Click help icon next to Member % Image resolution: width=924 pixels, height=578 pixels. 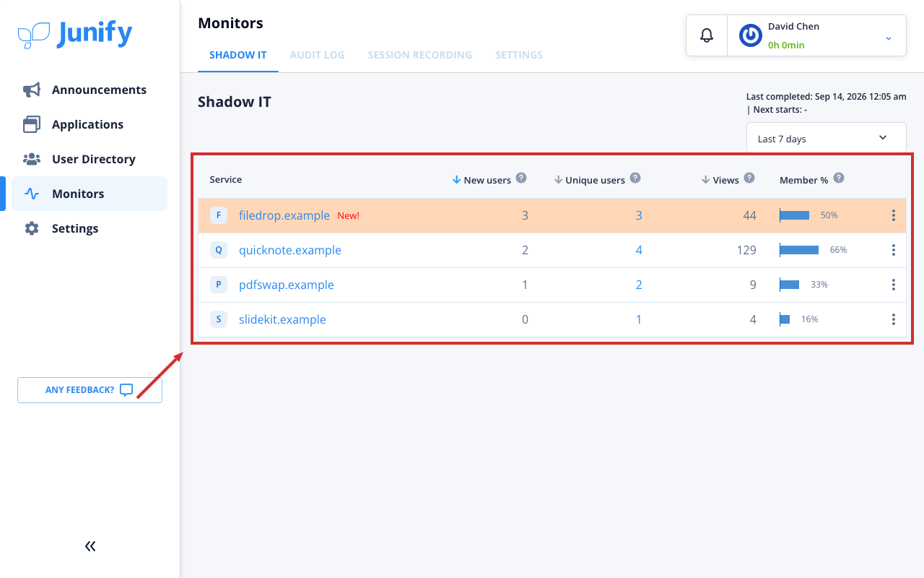[839, 178]
